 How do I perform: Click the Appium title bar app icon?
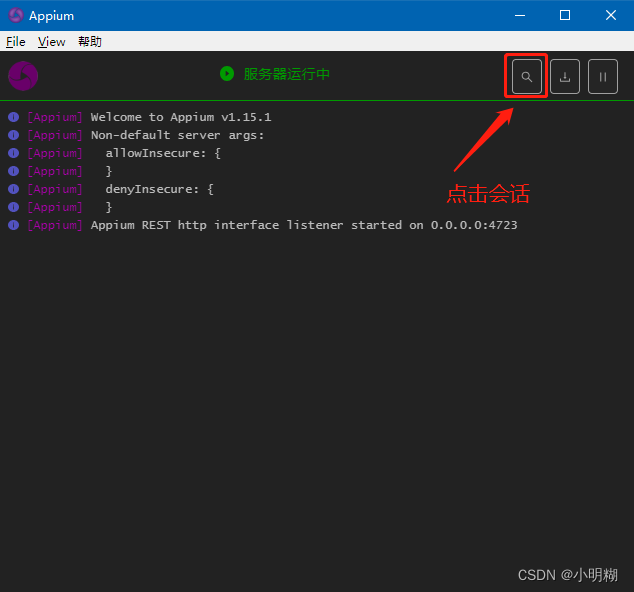[x=16, y=15]
